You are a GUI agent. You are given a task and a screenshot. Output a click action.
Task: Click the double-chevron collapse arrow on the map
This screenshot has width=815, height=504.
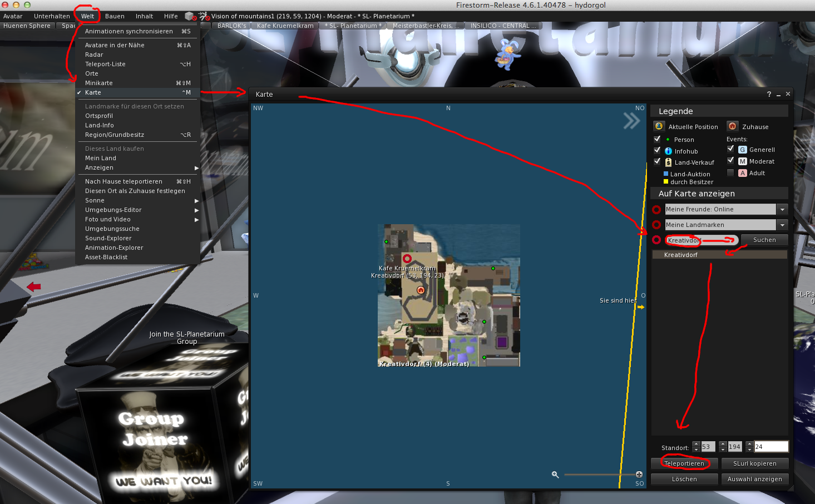pos(631,121)
